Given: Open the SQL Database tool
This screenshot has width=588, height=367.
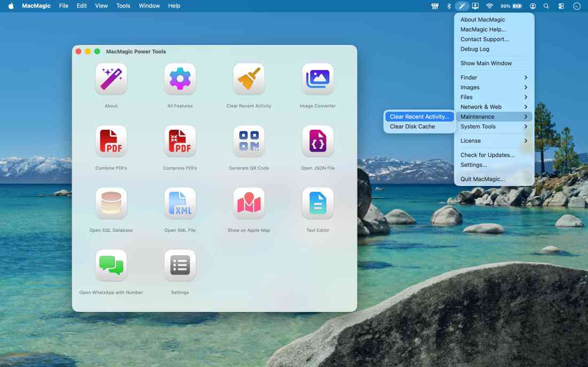Looking at the screenshot, I should pos(111,203).
